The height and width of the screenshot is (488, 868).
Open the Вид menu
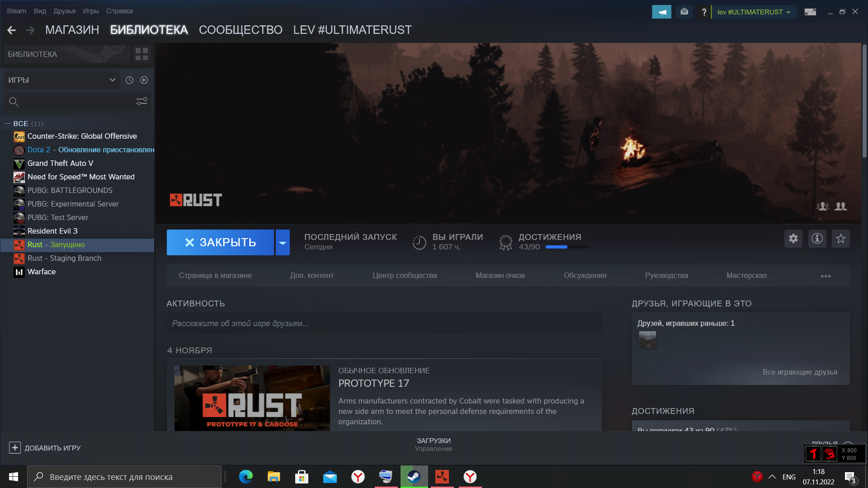(40, 11)
